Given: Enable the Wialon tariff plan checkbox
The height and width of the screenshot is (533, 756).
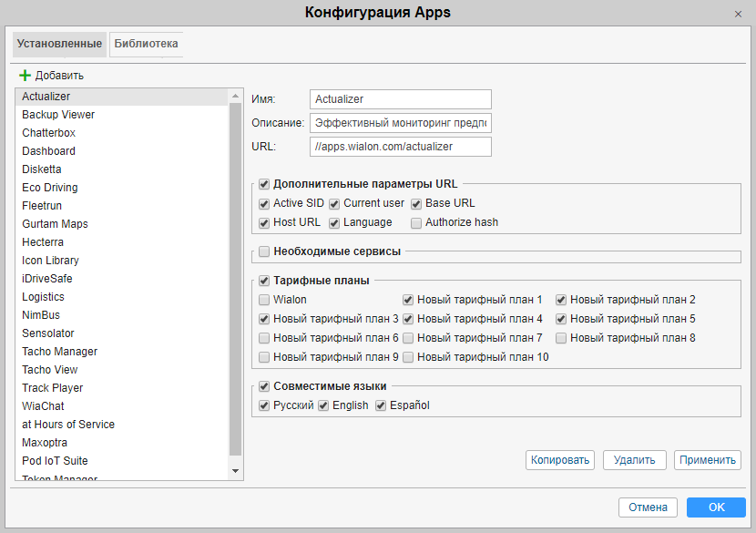Looking at the screenshot, I should pos(264,300).
